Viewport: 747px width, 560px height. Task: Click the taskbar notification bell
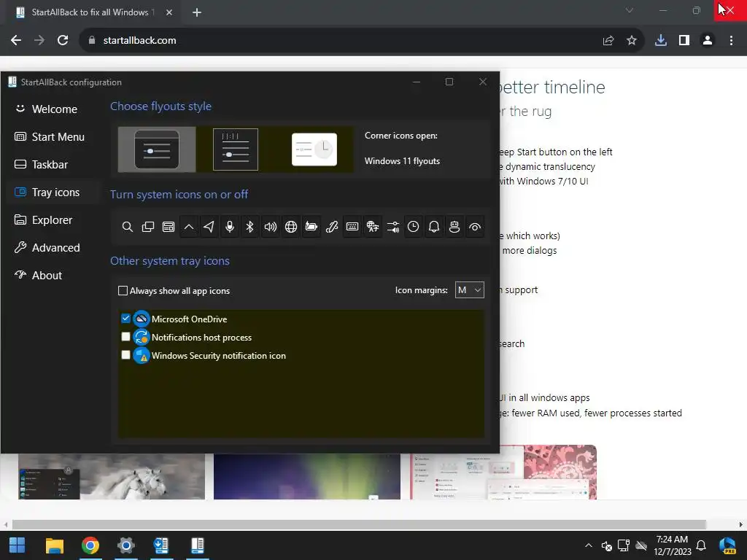click(x=701, y=545)
